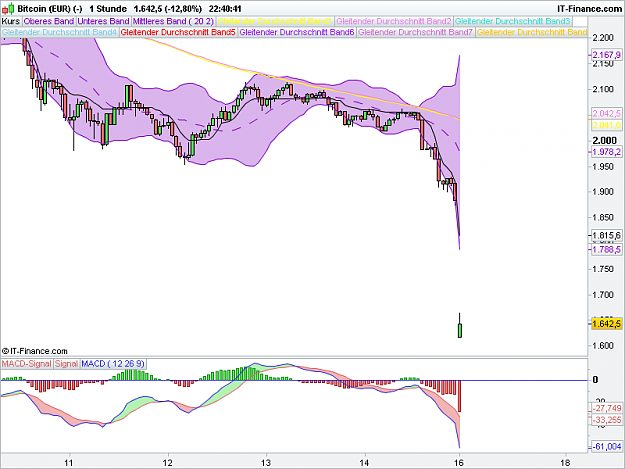Click the date label 12 on time axis
625x469 pixels.
(168, 463)
